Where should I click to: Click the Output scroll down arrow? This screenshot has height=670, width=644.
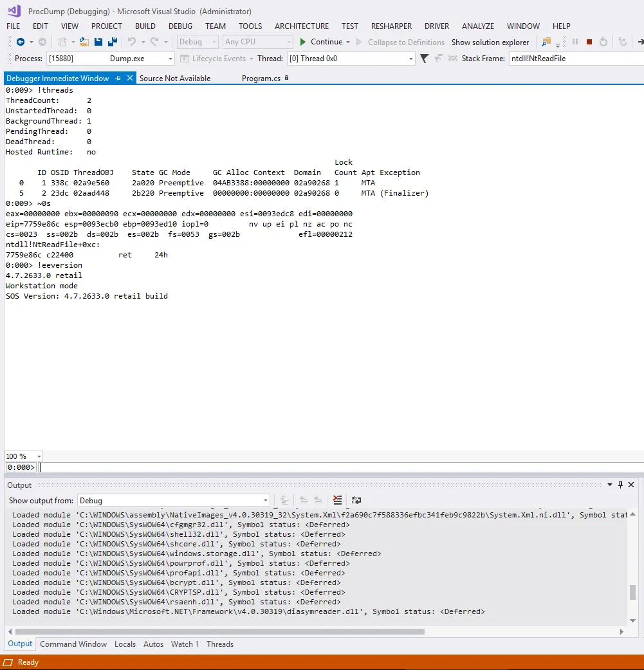coord(633,621)
